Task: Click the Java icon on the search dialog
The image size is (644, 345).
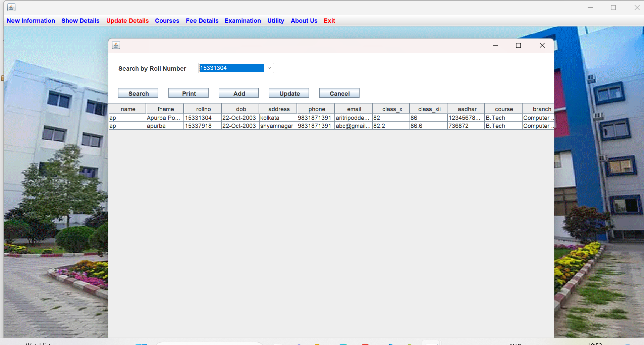Action: [x=116, y=45]
